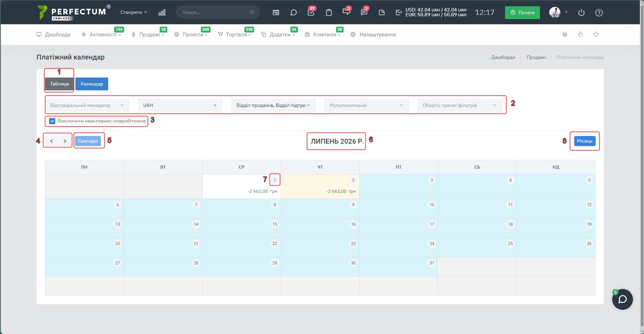Open the Налаштування menu item

click(373, 35)
